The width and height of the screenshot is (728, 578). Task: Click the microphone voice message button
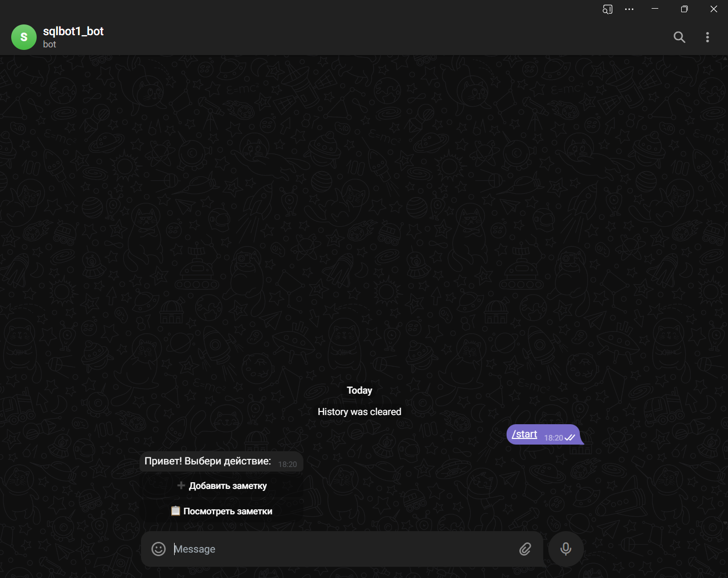coord(566,549)
